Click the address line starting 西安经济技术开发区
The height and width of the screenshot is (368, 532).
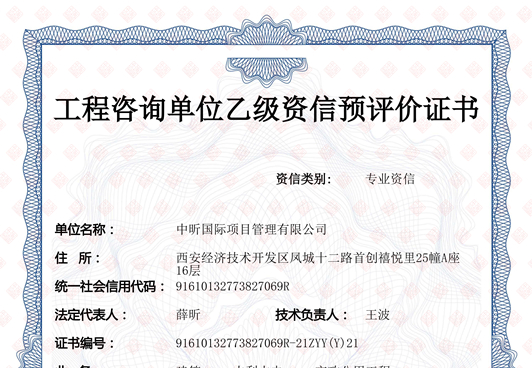[x=318, y=258]
